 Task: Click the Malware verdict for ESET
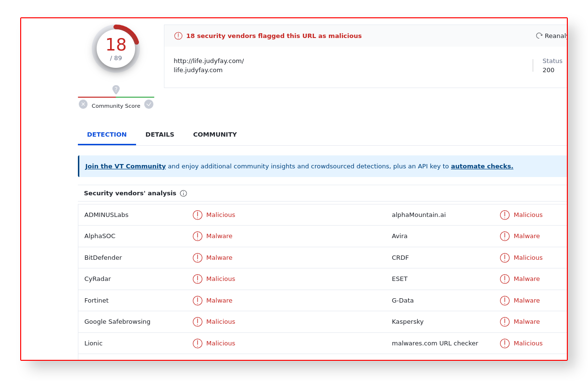[526, 279]
